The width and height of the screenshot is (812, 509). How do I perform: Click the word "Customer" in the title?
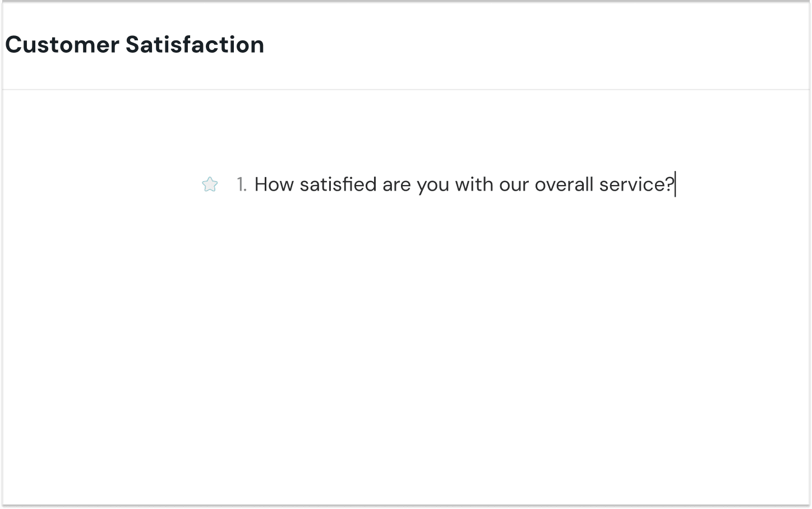[62, 45]
